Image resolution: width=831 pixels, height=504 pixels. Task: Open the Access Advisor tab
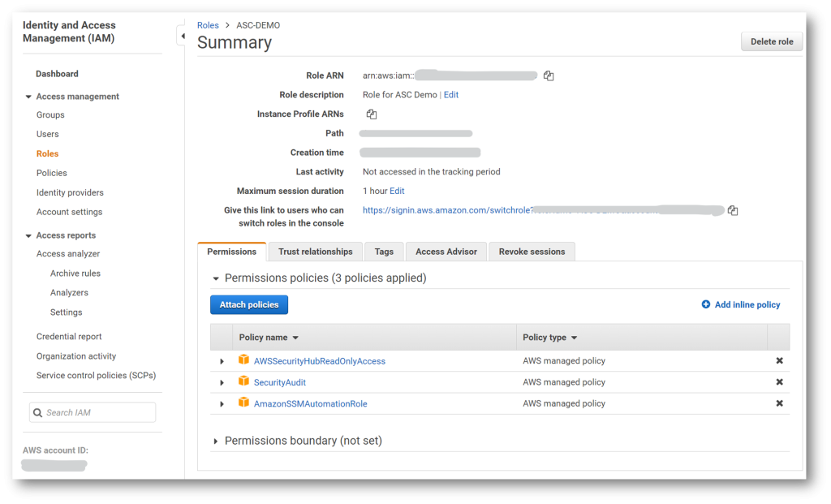446,252
